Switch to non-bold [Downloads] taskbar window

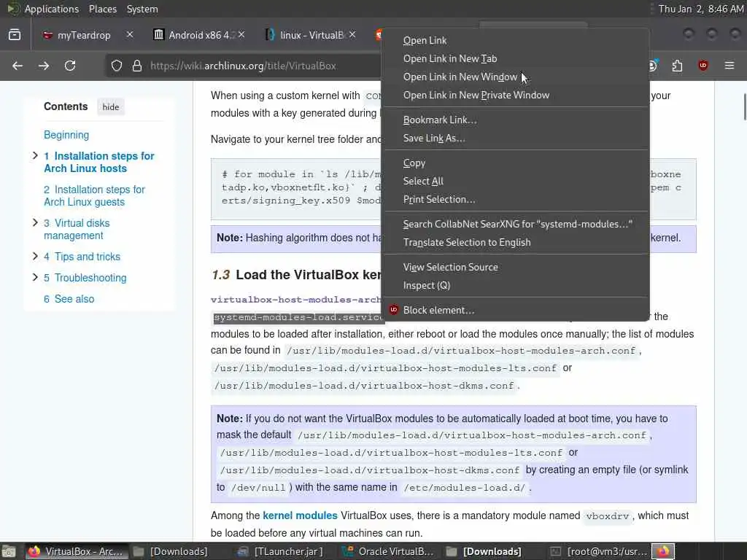point(171,551)
